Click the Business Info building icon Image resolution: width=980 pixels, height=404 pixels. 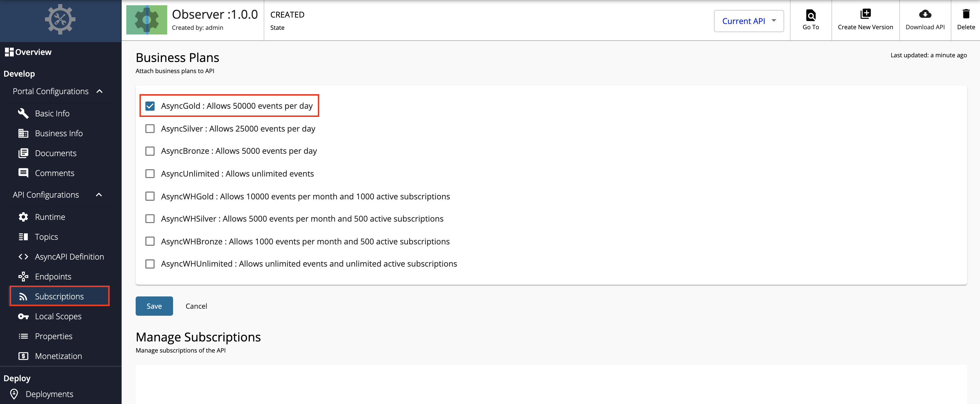click(x=23, y=133)
